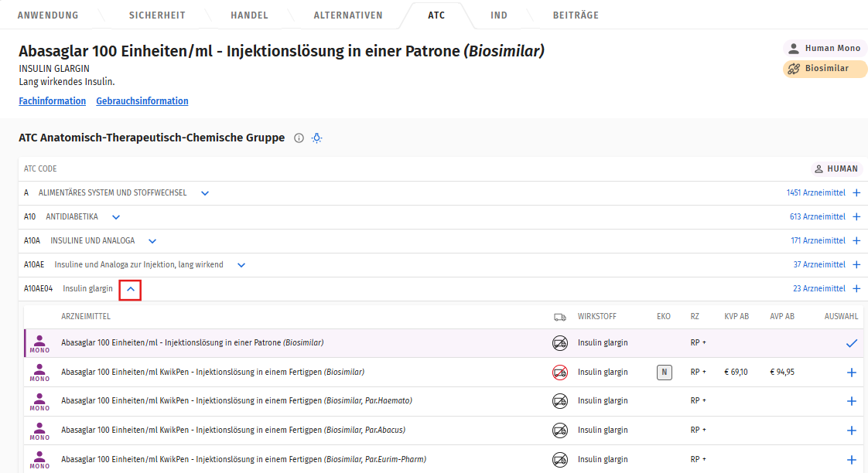Click MONO icon of the Patrone row
Screen dimensions: 868x473
[x=39, y=344]
